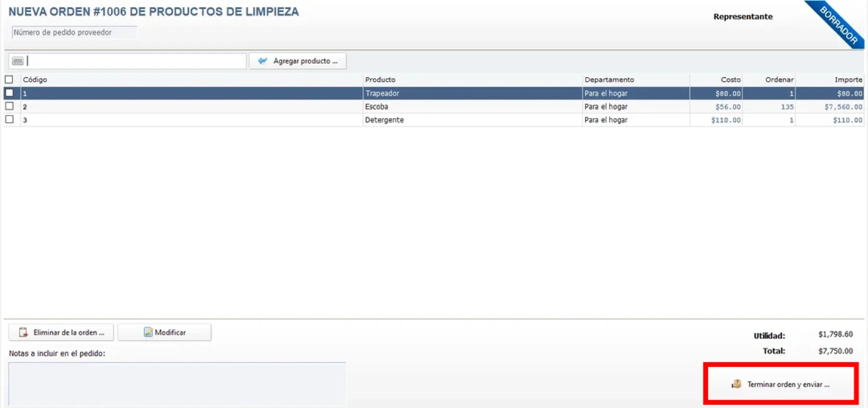Viewport: 868px width, 408px height.
Task: Toggle the select-all checkbox in the header row
Action: click(x=9, y=80)
